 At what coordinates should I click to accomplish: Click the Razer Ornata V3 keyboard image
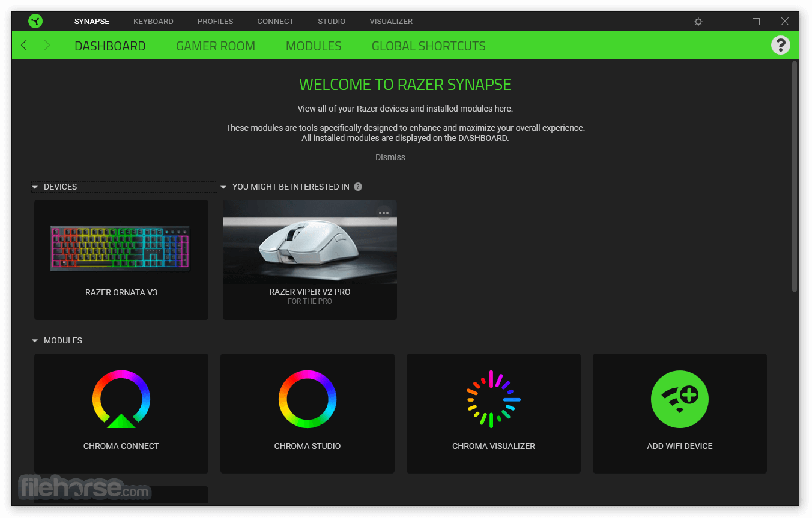[120, 248]
